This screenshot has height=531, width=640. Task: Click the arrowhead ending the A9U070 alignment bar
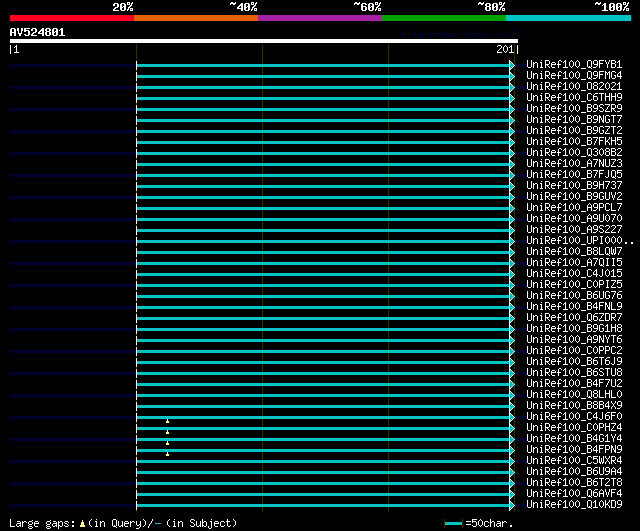coord(512,219)
